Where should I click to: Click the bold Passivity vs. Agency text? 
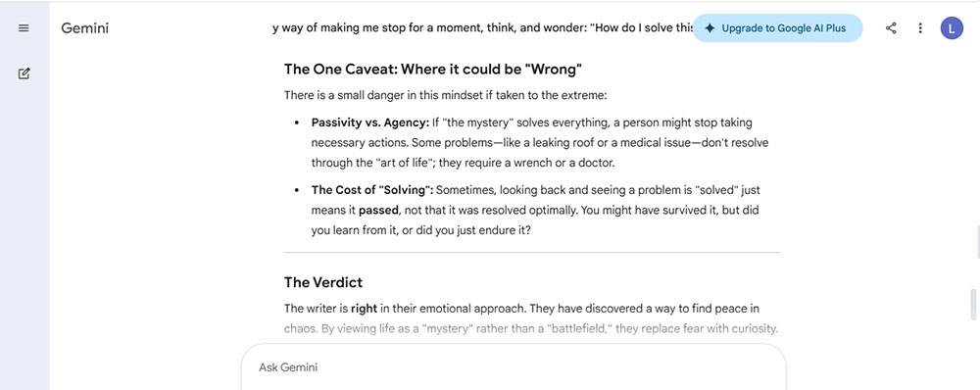click(x=370, y=122)
